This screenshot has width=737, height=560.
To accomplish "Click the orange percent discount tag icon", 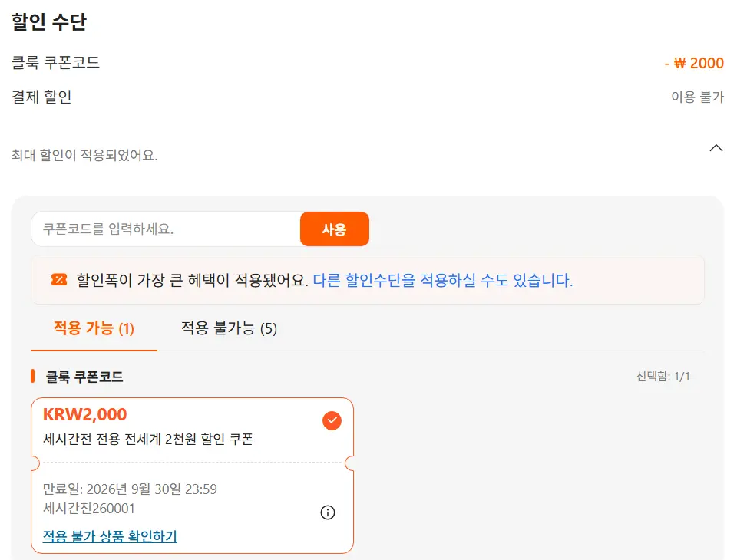I will click(x=59, y=280).
